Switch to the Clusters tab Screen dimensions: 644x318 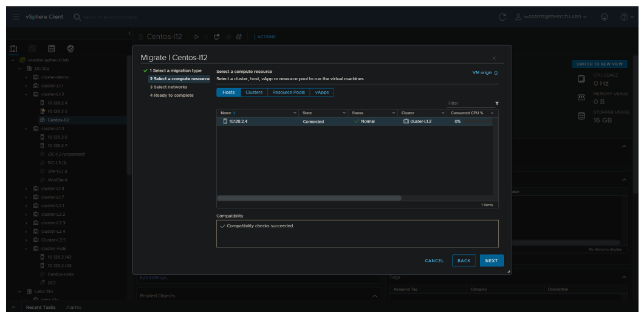coord(254,92)
